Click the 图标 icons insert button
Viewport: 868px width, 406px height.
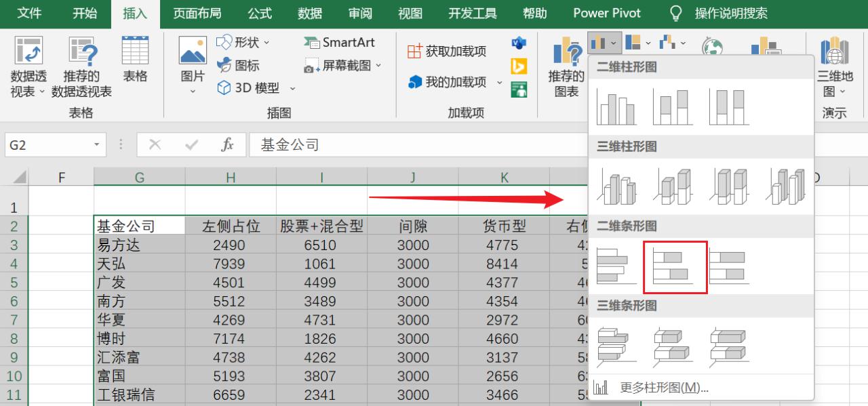(238, 65)
